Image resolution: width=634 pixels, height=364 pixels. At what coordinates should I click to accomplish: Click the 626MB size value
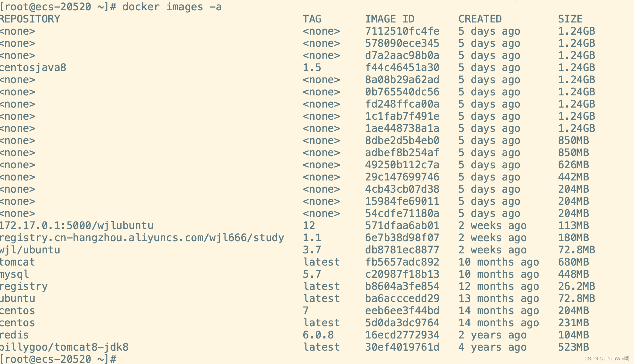coord(574,165)
